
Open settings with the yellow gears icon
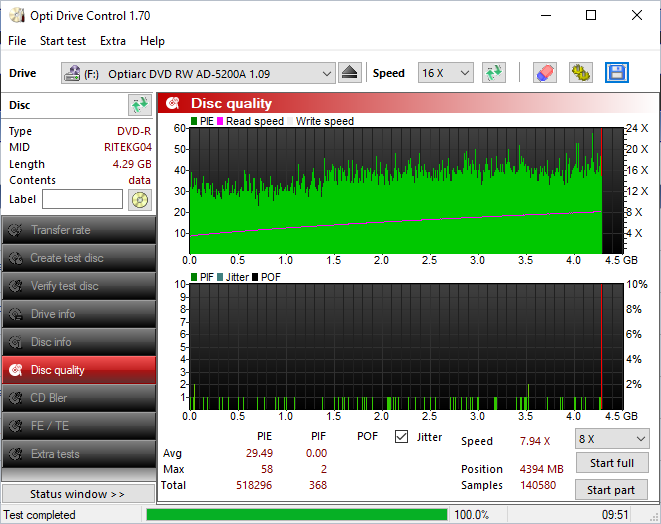click(x=580, y=73)
